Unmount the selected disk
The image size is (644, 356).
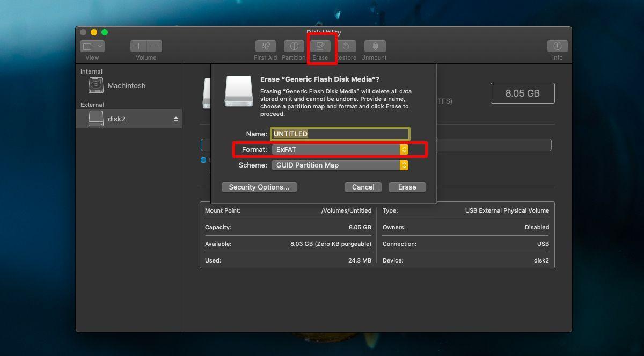375,46
